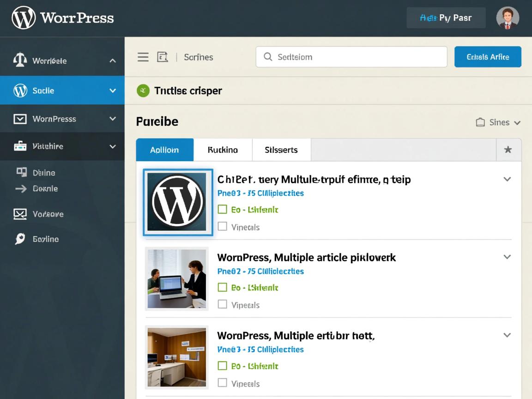Switch to the Stlsserts tab
This screenshot has width=532, height=399.
tap(281, 150)
